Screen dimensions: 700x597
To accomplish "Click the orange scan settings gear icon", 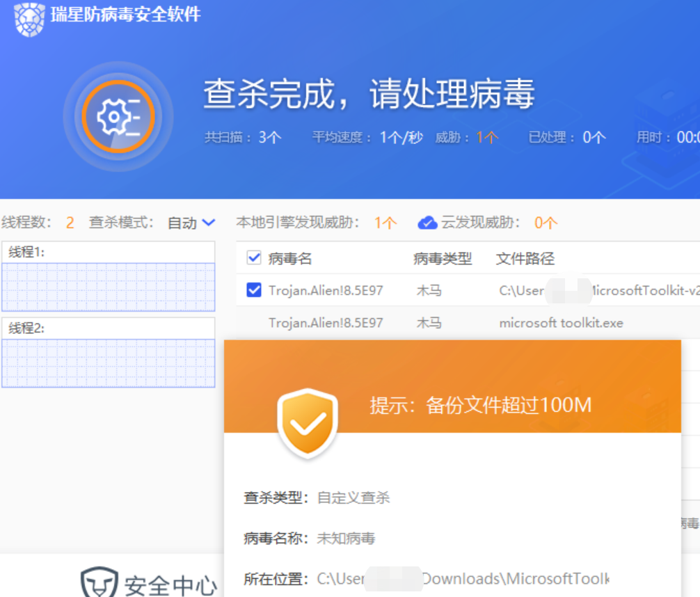I will tap(118, 117).
